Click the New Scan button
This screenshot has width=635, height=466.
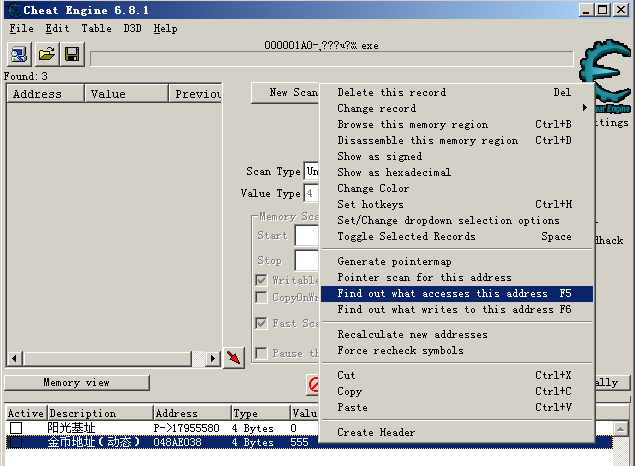(286, 93)
